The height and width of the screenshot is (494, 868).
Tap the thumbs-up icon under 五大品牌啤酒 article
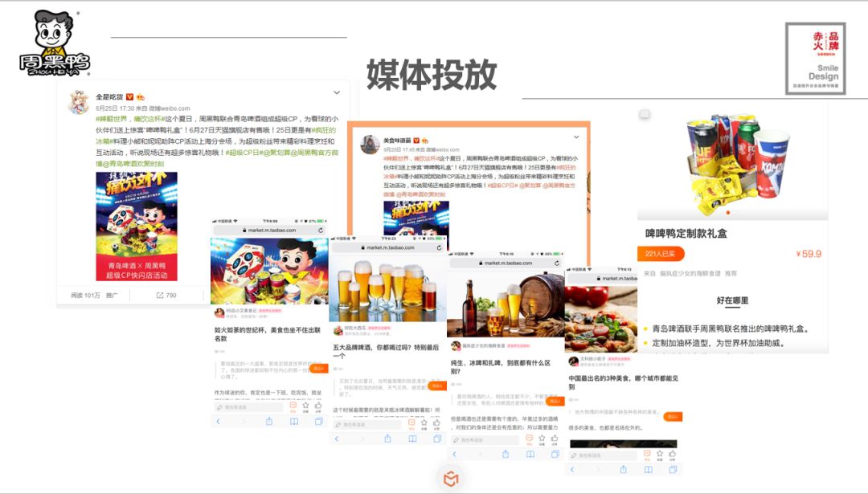(x=436, y=423)
